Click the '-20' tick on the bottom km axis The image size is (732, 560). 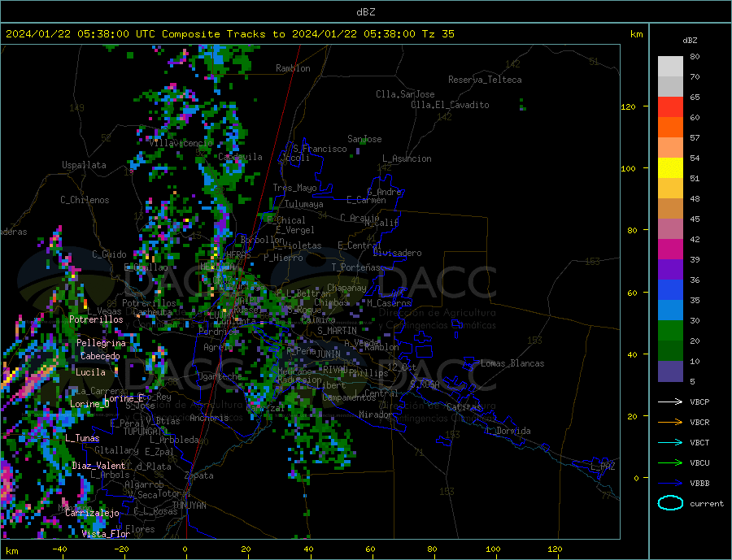[121, 549]
